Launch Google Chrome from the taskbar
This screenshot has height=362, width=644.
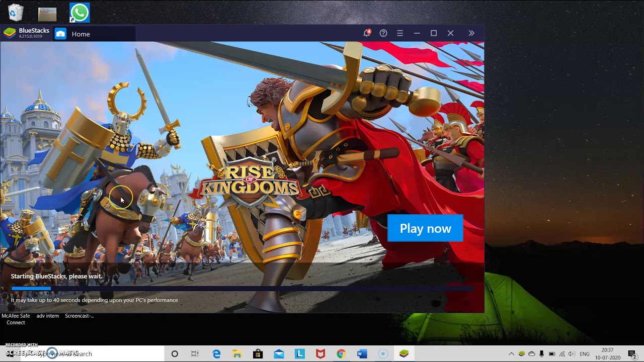click(x=341, y=354)
